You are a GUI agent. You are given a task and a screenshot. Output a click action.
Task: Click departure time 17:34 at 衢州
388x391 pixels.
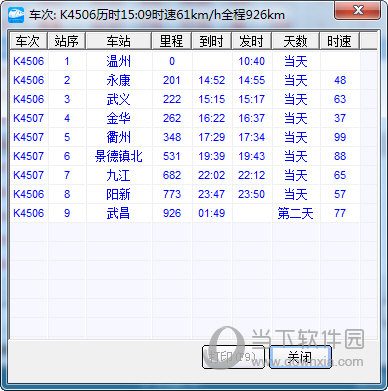click(252, 137)
